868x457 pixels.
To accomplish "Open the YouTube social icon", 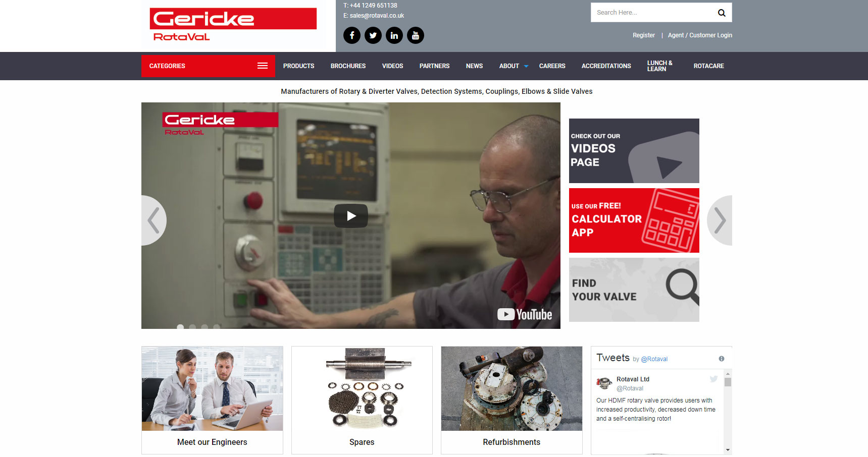I will (x=416, y=35).
